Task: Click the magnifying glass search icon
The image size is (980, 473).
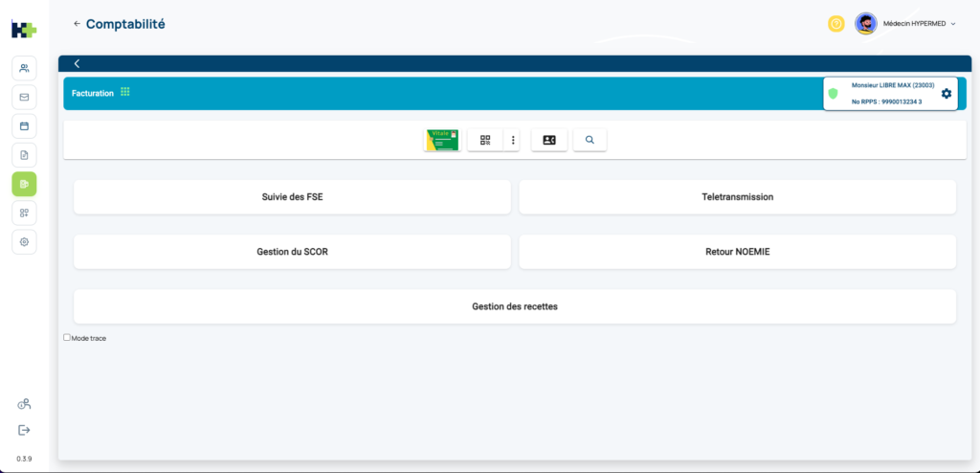Action: 590,140
